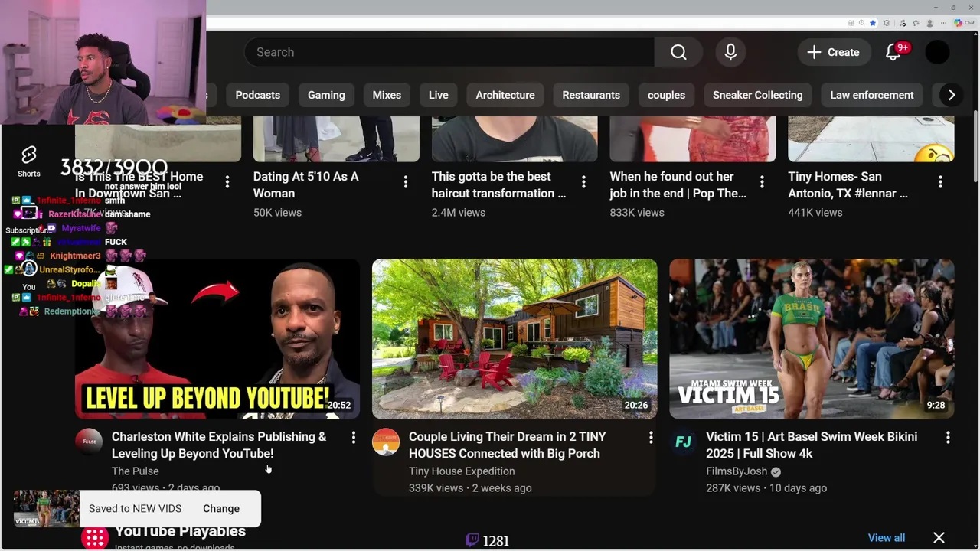Image resolution: width=980 pixels, height=551 pixels.
Task: Open Victim 15 Art Basel video title
Action: pyautogui.click(x=812, y=445)
